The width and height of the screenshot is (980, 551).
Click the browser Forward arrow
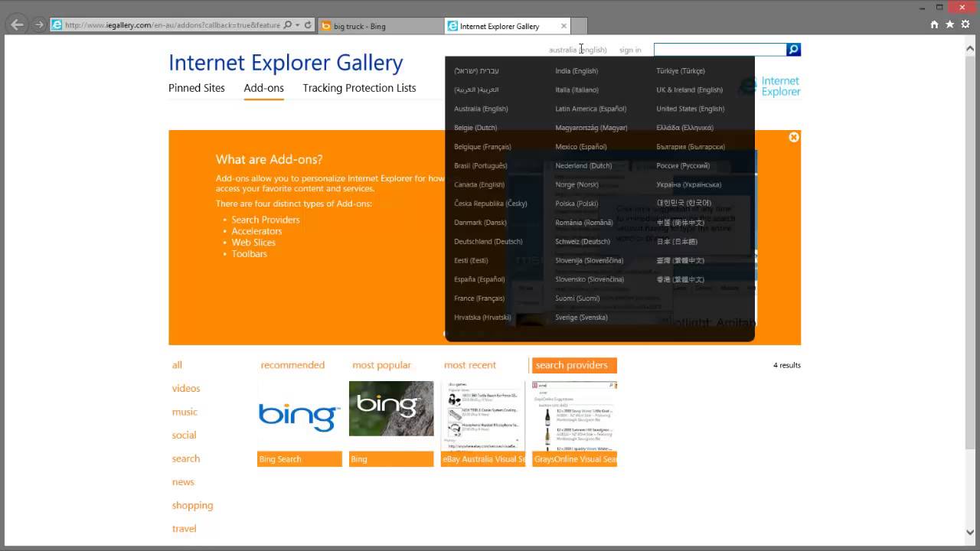pyautogui.click(x=39, y=24)
